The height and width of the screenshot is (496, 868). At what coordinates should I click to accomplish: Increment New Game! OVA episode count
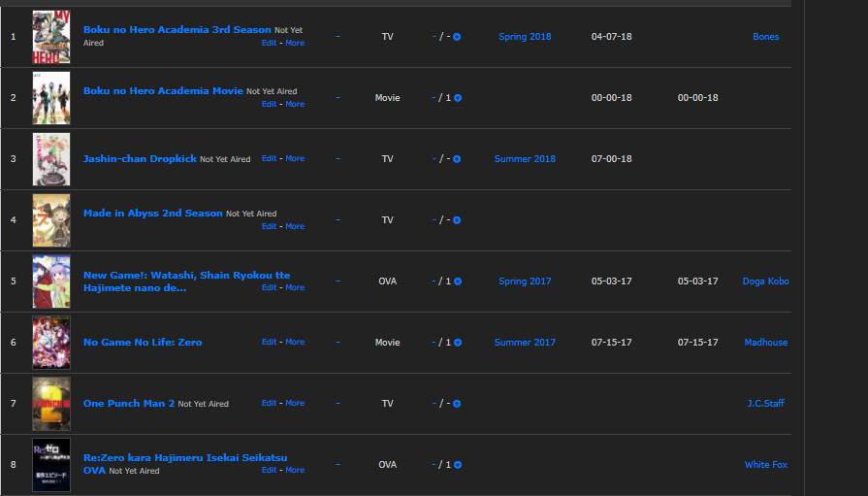click(458, 281)
